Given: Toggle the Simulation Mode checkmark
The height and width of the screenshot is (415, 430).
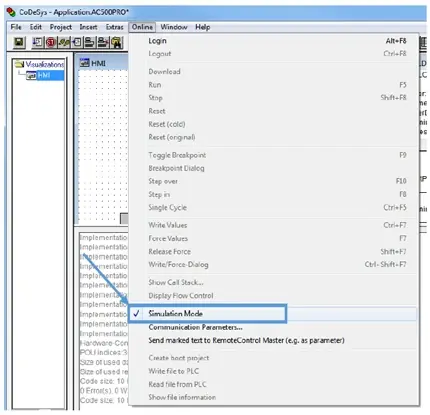Looking at the screenshot, I should click(x=137, y=313).
